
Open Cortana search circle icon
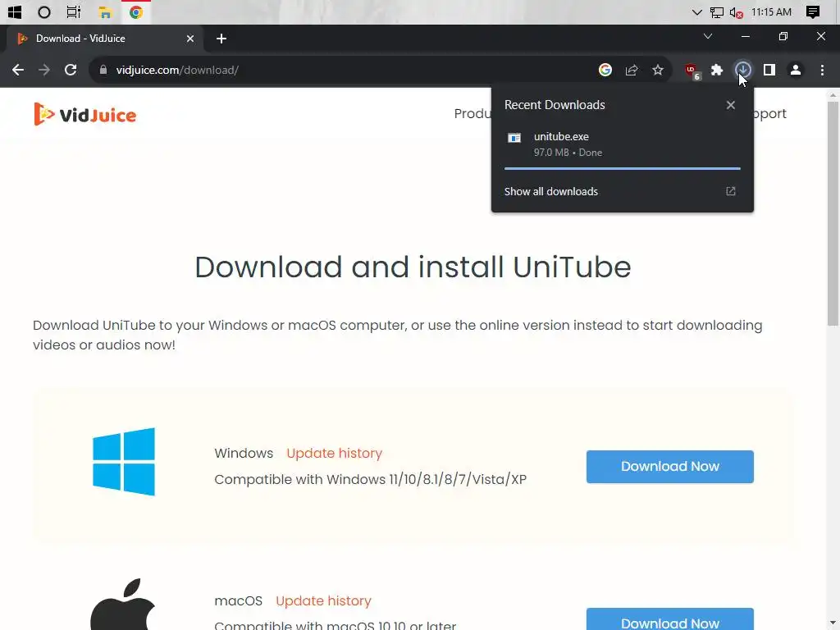44,11
